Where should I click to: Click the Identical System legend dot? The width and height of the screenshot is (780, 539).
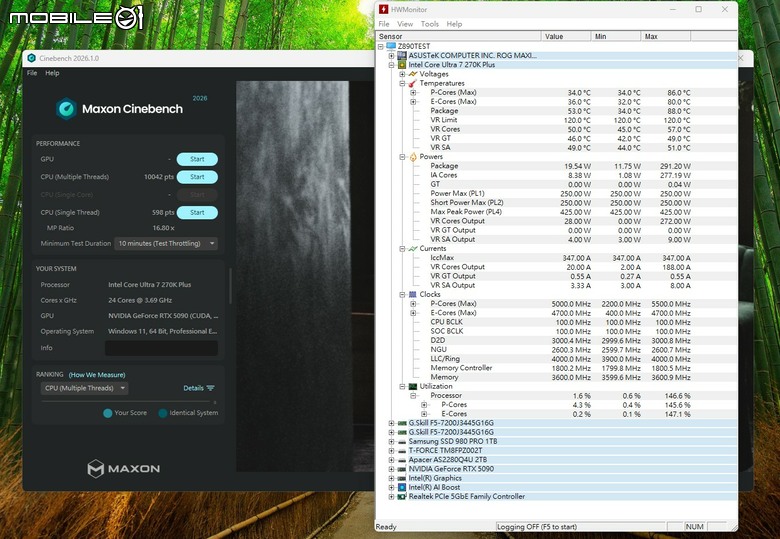point(162,413)
